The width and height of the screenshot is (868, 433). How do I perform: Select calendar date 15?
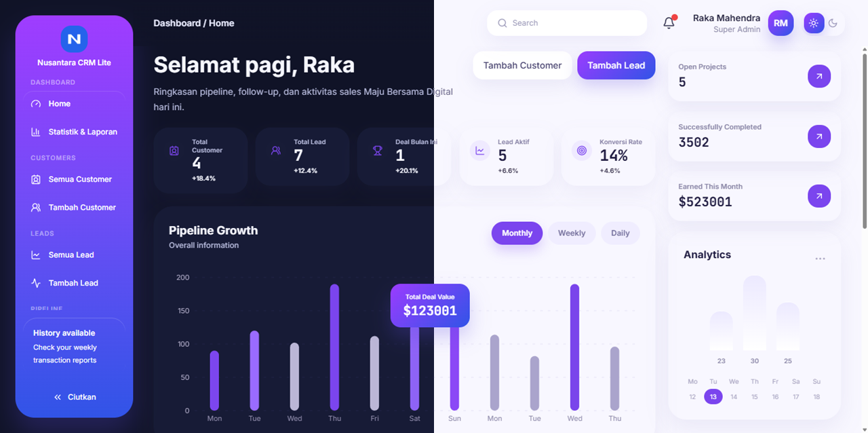pyautogui.click(x=755, y=396)
